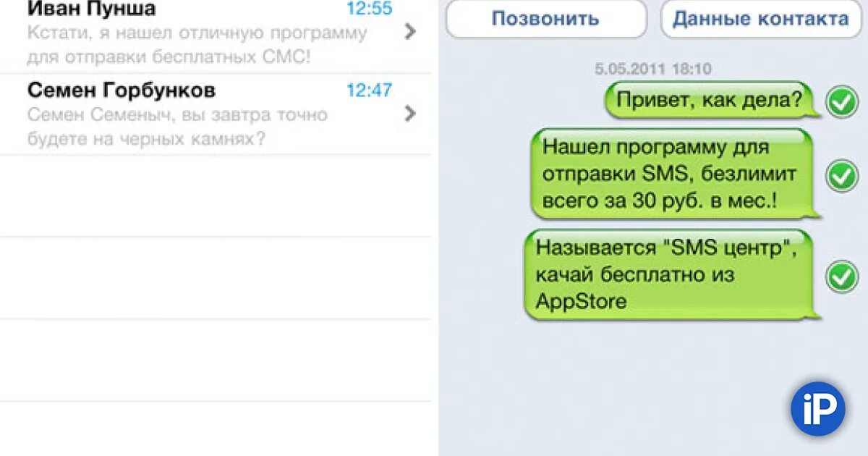Image resolution: width=868 pixels, height=456 pixels.
Task: Open chevron for Иван Пунша conversation
Action: tap(410, 31)
